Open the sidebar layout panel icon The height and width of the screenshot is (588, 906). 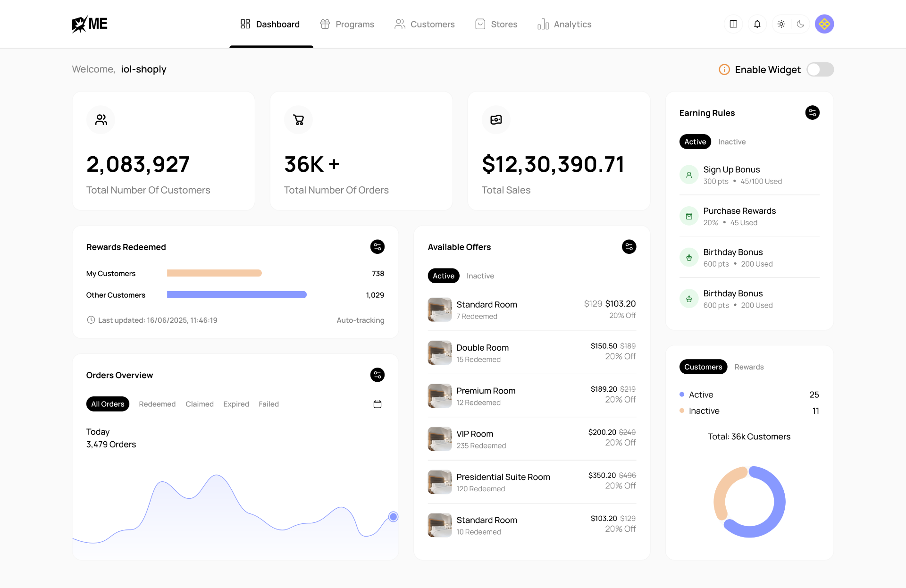tap(733, 24)
